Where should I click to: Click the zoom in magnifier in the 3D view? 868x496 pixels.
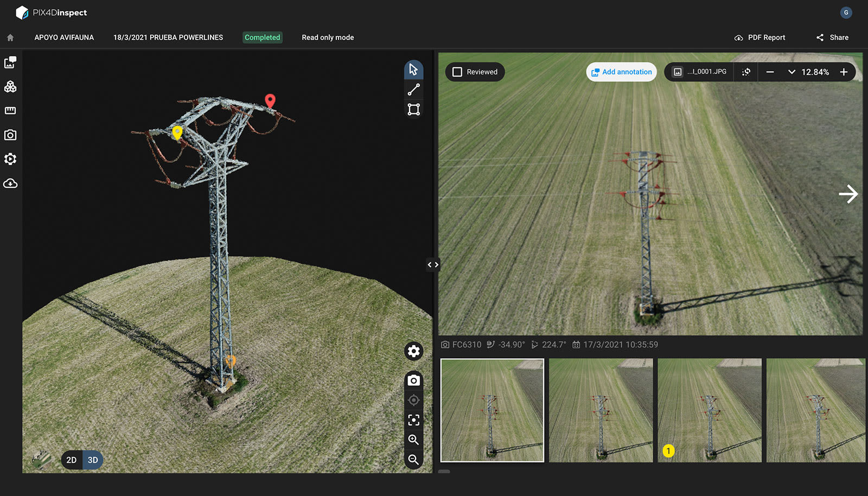click(413, 440)
